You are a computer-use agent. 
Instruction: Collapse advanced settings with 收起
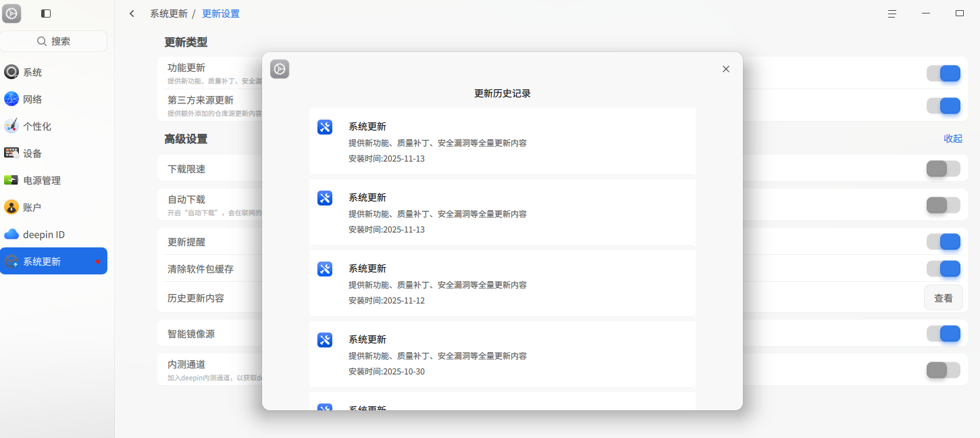click(953, 139)
